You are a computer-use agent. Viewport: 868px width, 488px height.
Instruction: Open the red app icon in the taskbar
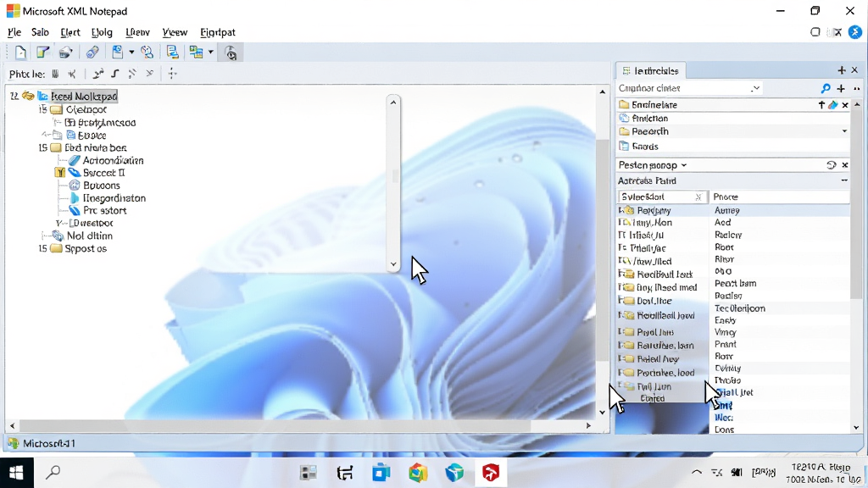click(491, 473)
